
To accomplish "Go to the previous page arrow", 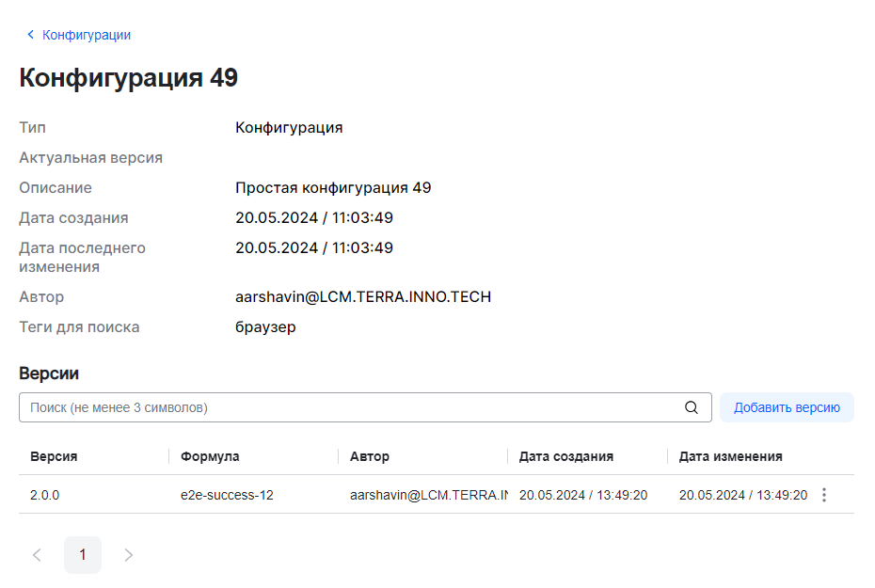I will coord(38,555).
